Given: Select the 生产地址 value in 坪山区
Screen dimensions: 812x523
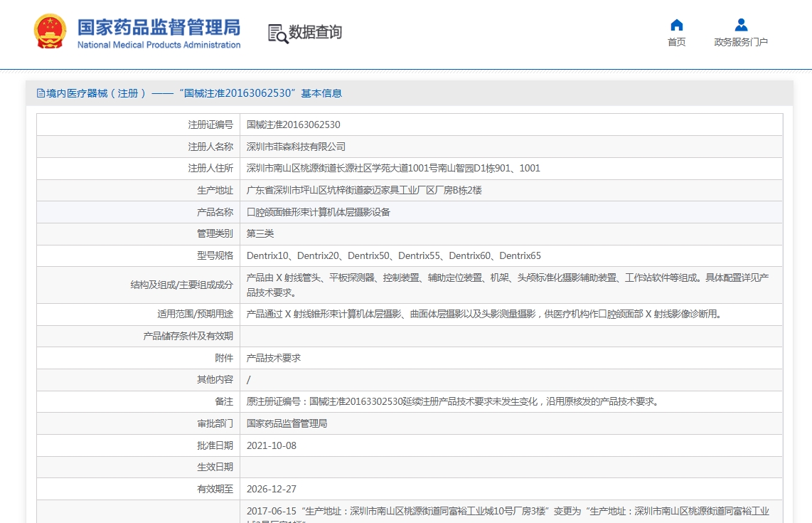Looking at the screenshot, I should tap(364, 190).
